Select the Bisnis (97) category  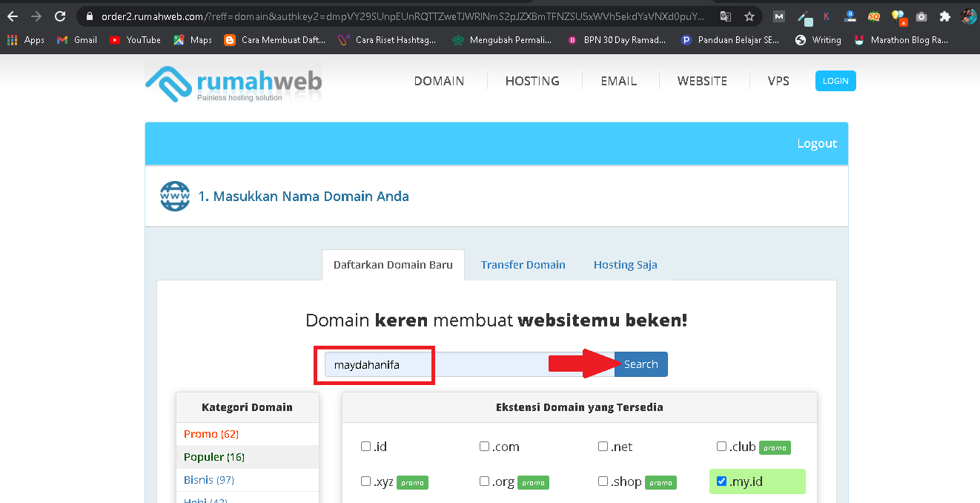pyautogui.click(x=209, y=480)
